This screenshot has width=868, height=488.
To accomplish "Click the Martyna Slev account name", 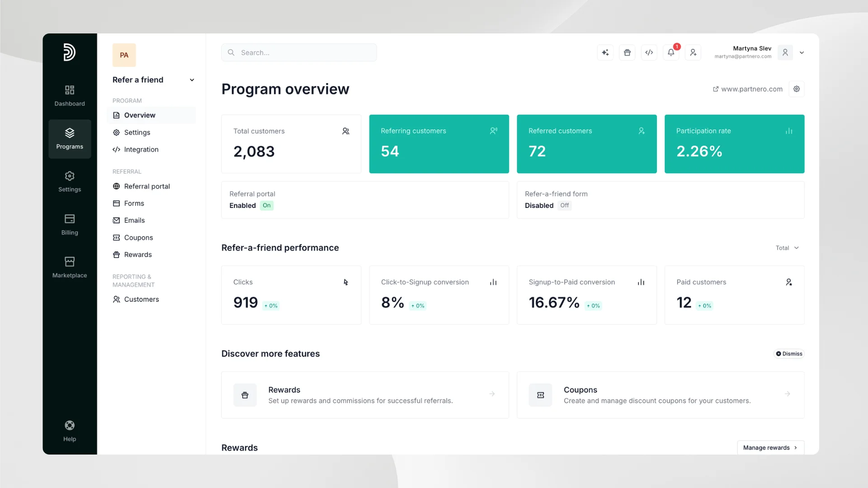I will click(x=752, y=48).
